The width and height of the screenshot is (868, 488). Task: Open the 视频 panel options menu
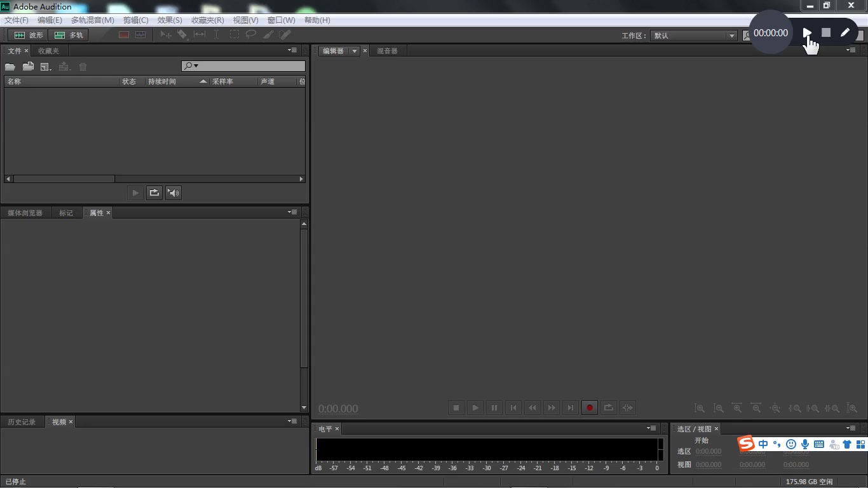click(292, 421)
